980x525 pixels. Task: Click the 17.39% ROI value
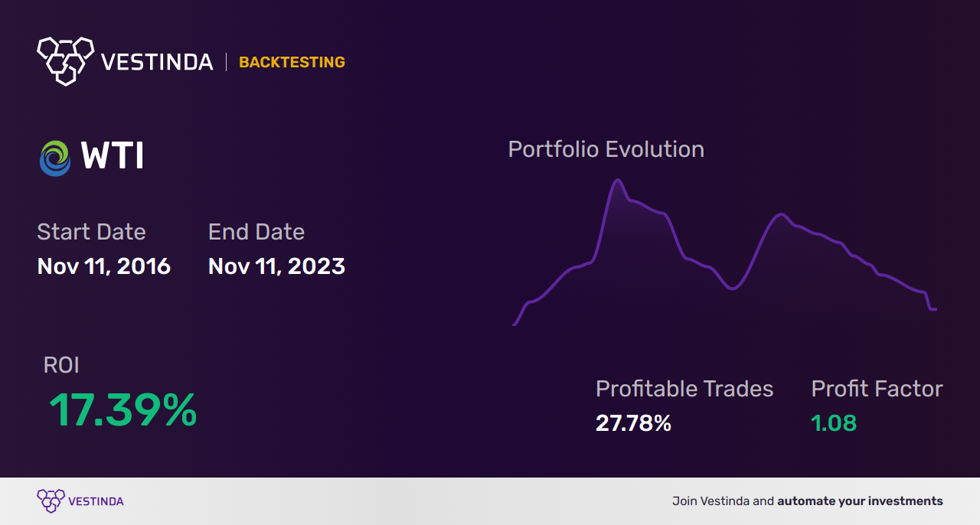click(x=122, y=411)
